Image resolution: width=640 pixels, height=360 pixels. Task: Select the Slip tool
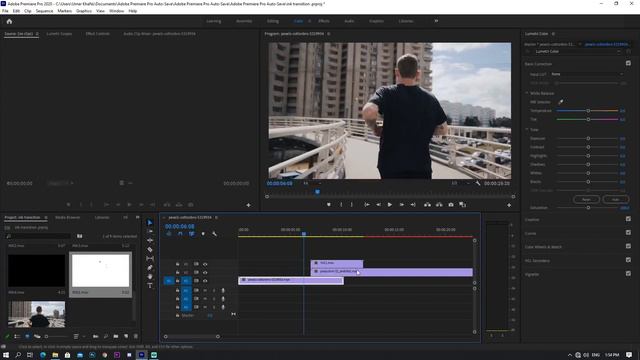click(x=149, y=259)
